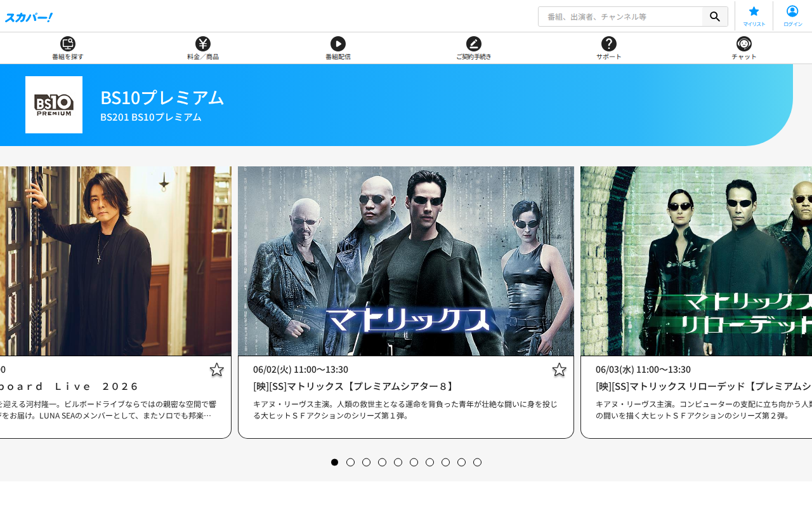Select second carousel pagination dot
The width and height of the screenshot is (812, 508).
pos(350,462)
